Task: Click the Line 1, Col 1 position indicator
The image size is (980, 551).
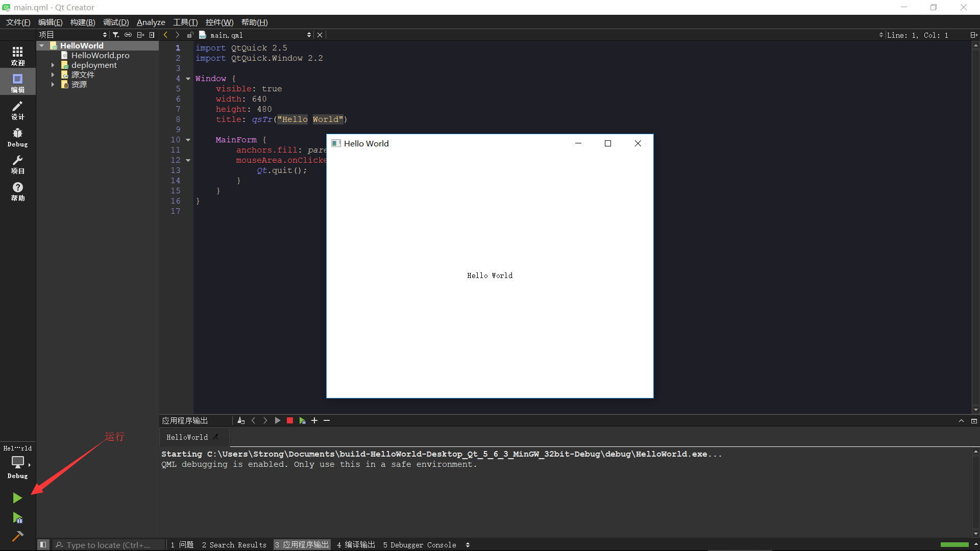Action: [x=917, y=35]
